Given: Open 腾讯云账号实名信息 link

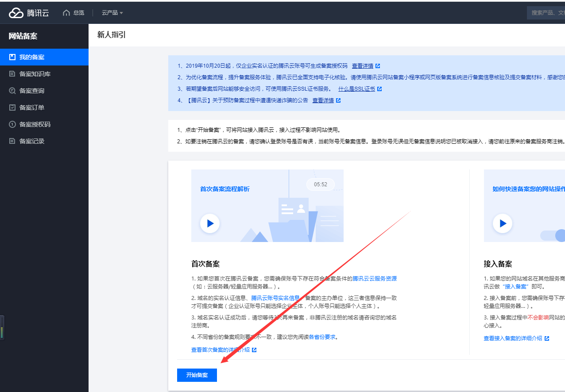Looking at the screenshot, I should [275, 298].
